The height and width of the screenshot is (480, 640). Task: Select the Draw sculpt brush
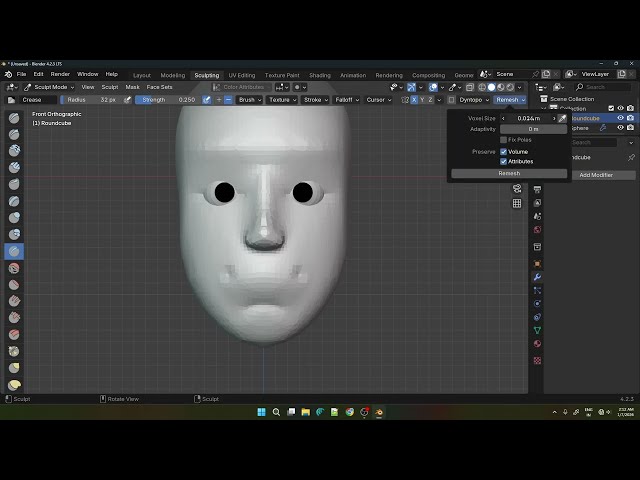[x=14, y=118]
